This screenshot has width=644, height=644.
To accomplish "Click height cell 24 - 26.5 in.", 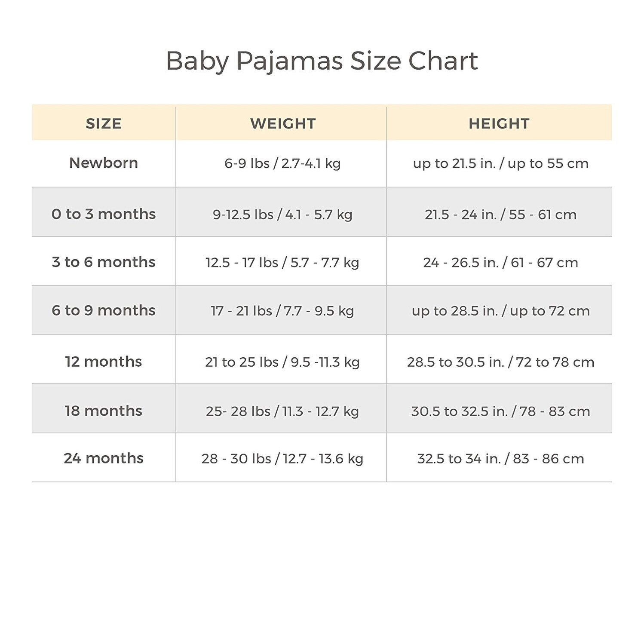I will point(500,262).
